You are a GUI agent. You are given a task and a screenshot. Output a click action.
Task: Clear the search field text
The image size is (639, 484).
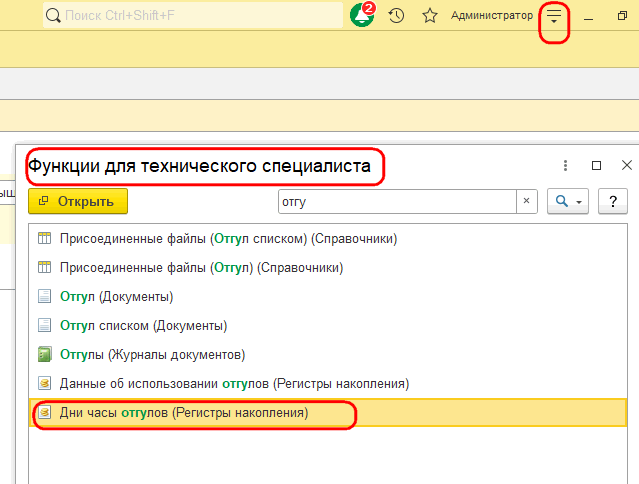(527, 201)
